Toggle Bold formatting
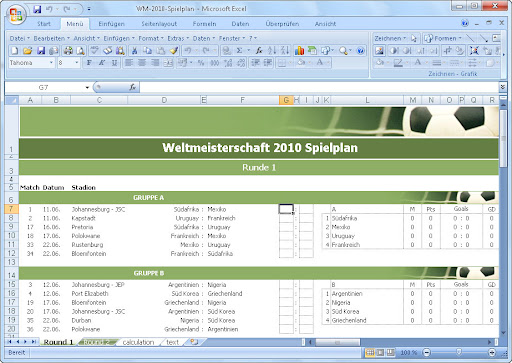Screen dimensions: 512x363 tap(89, 63)
